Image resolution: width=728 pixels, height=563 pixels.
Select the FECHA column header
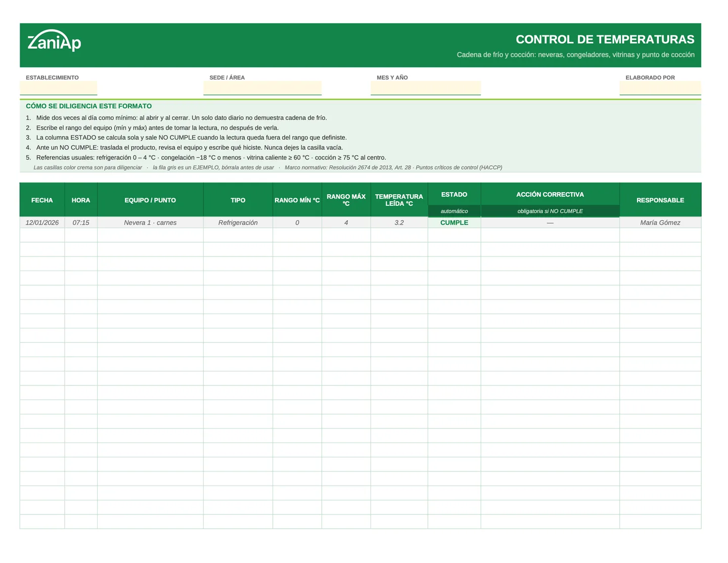tap(42, 200)
